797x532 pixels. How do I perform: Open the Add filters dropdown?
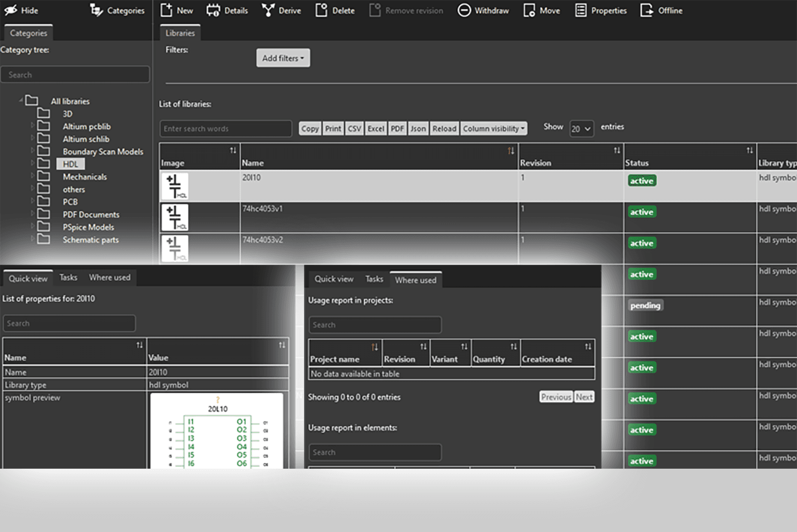click(283, 58)
